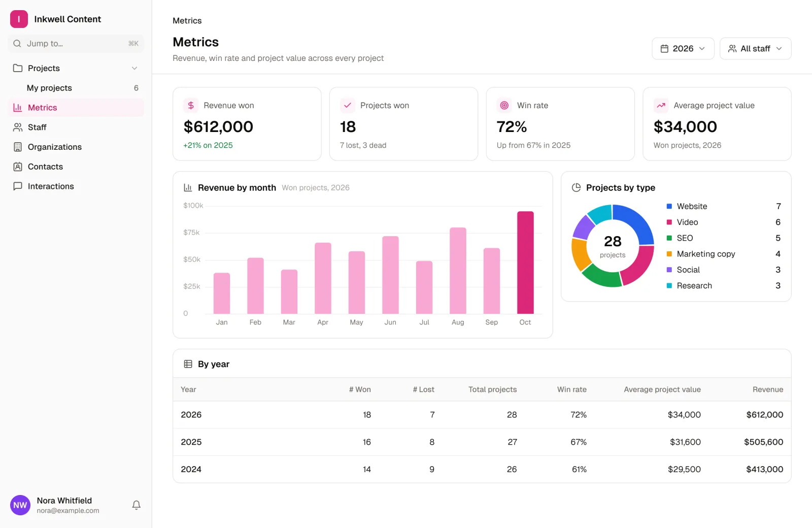The image size is (812, 528).
Task: Click the table icon beside By year
Action: tap(188, 364)
